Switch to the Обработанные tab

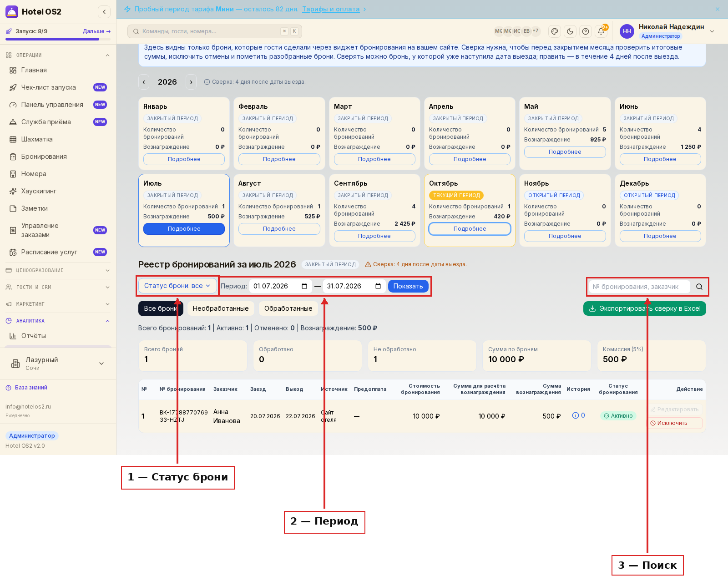pos(288,308)
